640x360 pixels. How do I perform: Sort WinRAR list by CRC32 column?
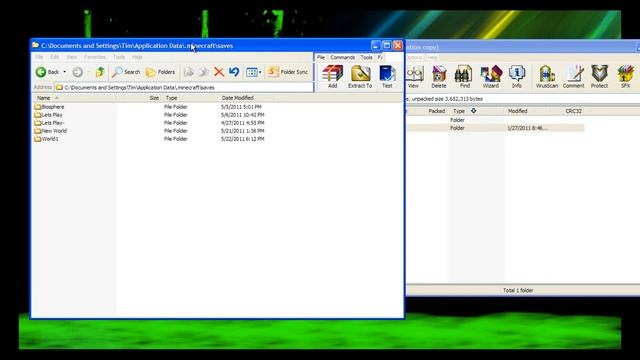pyautogui.click(x=573, y=111)
